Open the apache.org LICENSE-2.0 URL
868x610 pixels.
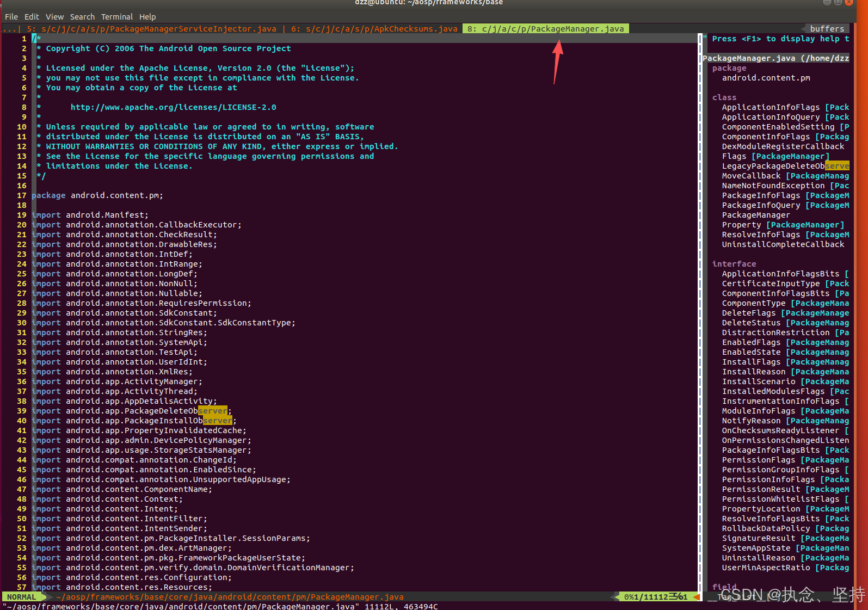tap(174, 107)
